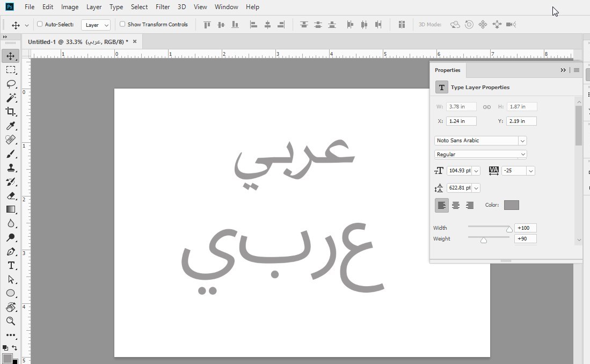Image resolution: width=590 pixels, height=364 pixels.
Task: Activate the Pen tool
Action: (11, 251)
